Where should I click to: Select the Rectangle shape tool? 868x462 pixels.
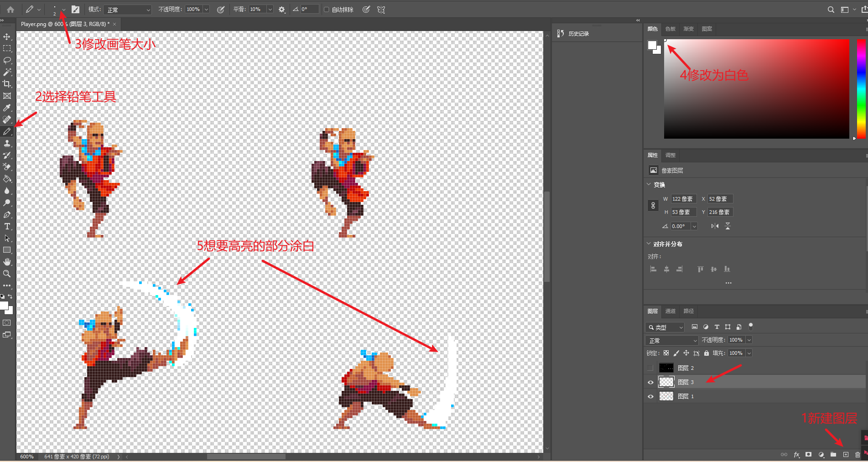click(7, 250)
